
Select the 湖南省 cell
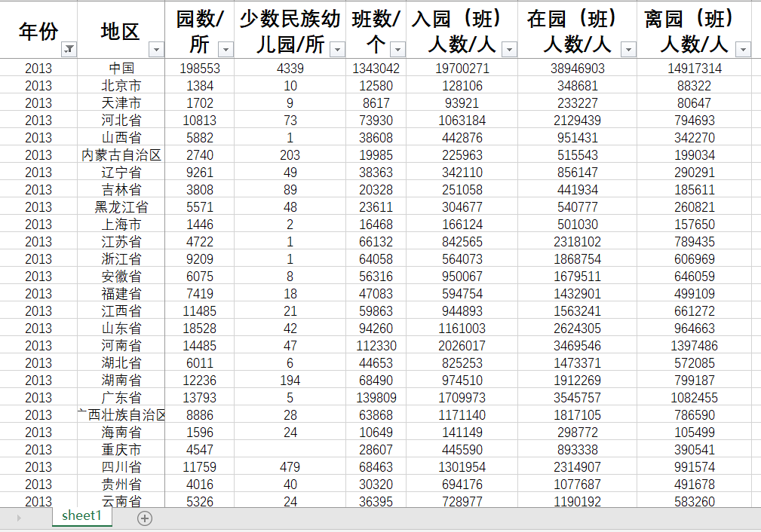tap(121, 381)
